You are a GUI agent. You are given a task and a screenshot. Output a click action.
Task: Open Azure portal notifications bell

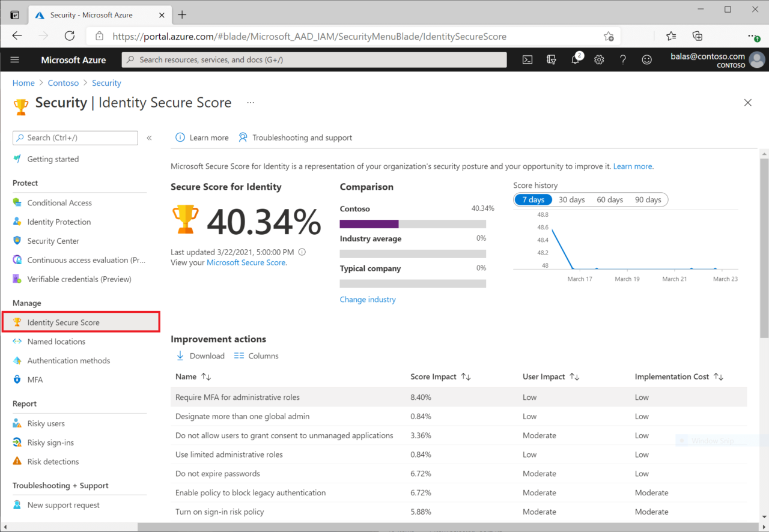(575, 59)
